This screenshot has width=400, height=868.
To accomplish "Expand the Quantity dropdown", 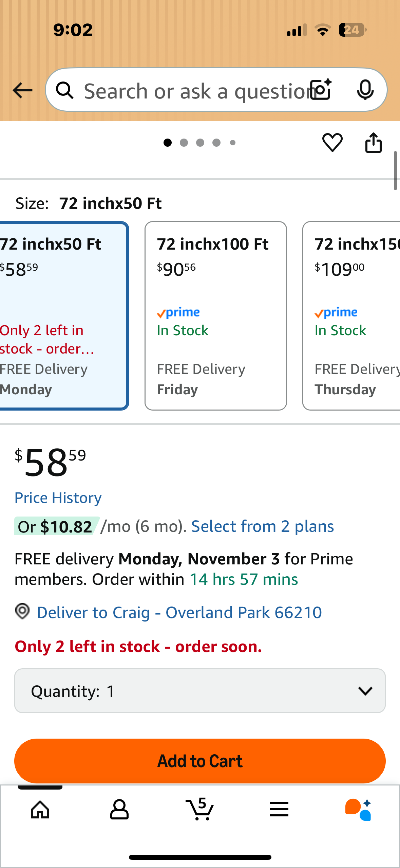I will coord(200,691).
